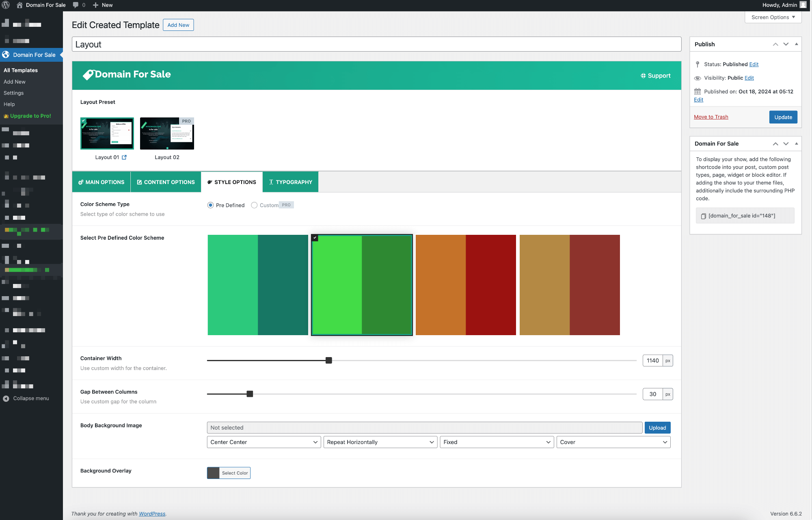Image resolution: width=812 pixels, height=520 pixels.
Task: Select the orange and red color scheme
Action: [466, 285]
